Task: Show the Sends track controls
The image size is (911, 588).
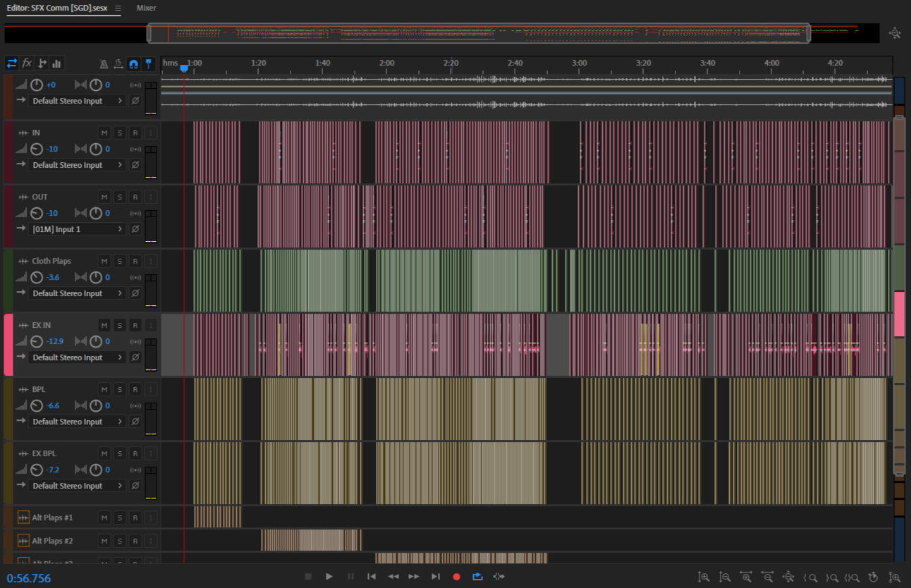Action: point(42,63)
